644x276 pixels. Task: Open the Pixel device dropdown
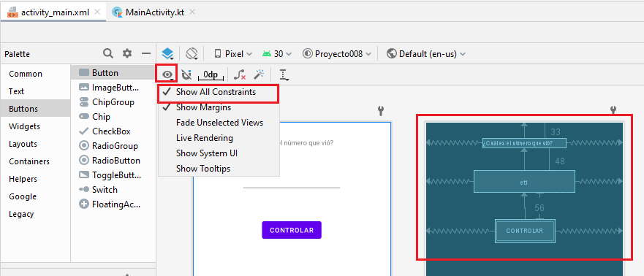[x=232, y=54]
